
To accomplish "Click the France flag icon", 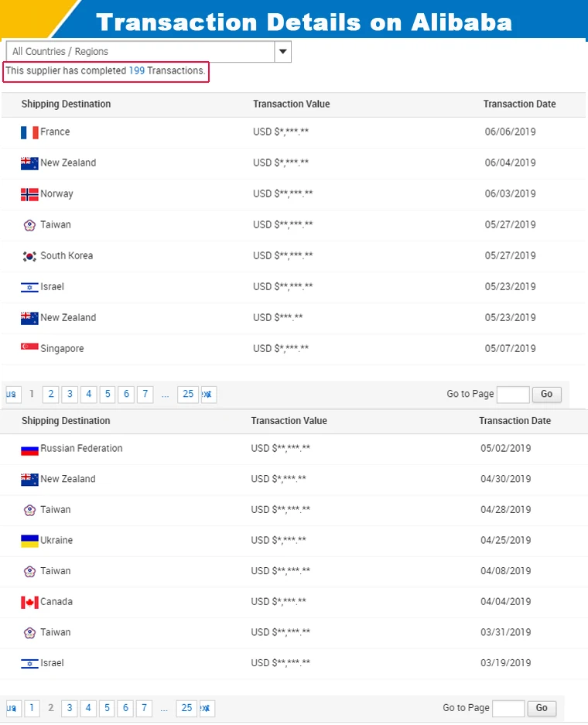I will [29, 132].
